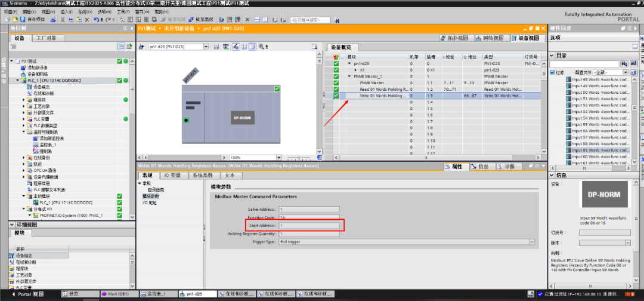
Task: Click the Portal 视图 button
Action: 31,294
